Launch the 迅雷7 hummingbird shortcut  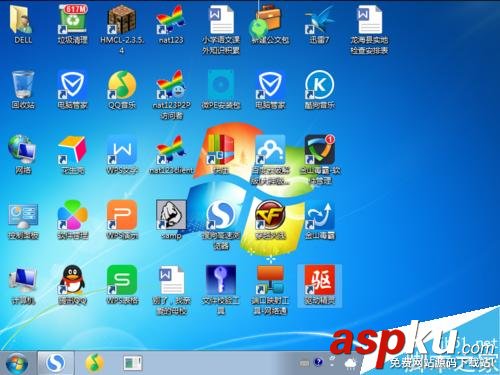click(319, 19)
